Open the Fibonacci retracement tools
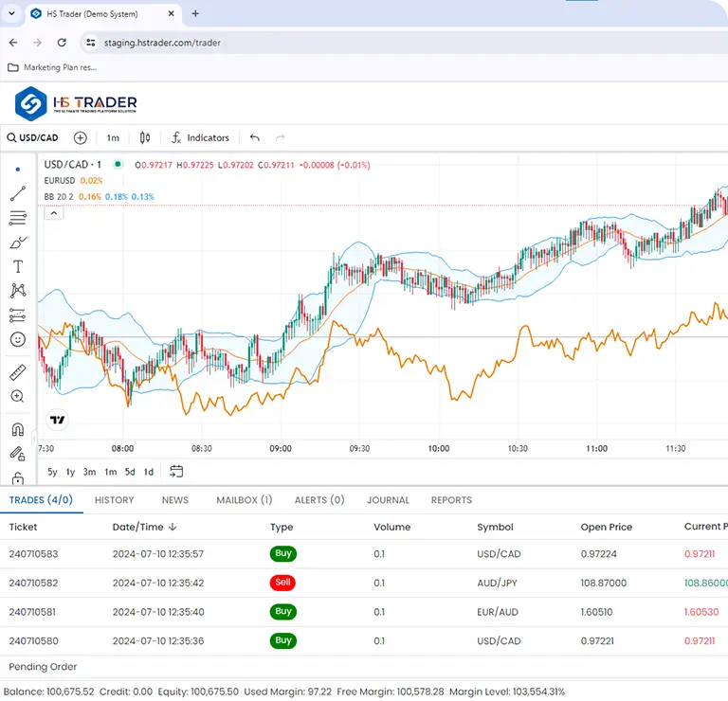 pos(17,218)
